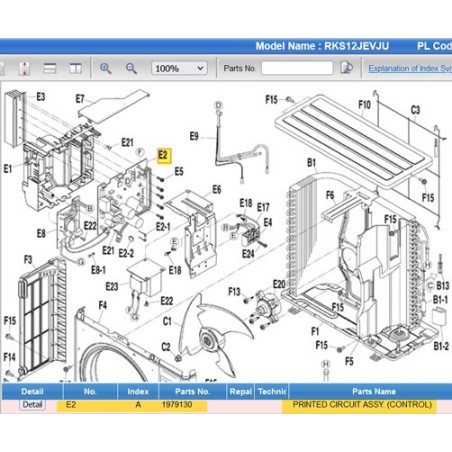The height and width of the screenshot is (452, 452).
Task: Click highlighted E2 label in diagram
Action: click(x=164, y=156)
